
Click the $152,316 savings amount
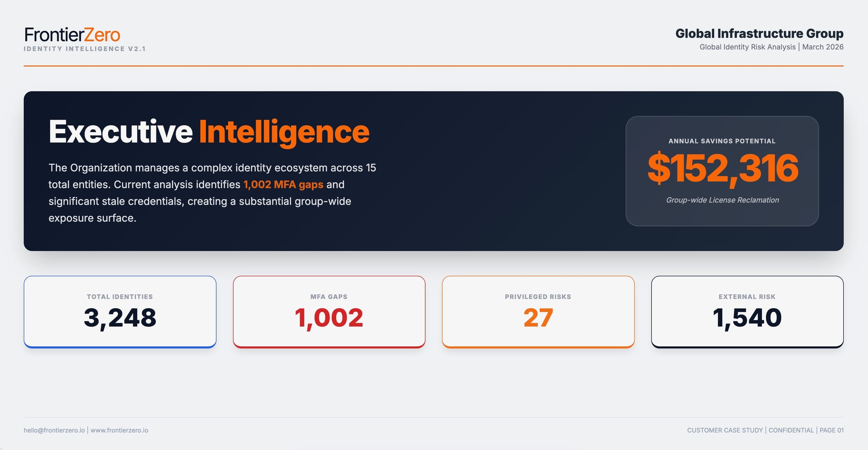[723, 169]
